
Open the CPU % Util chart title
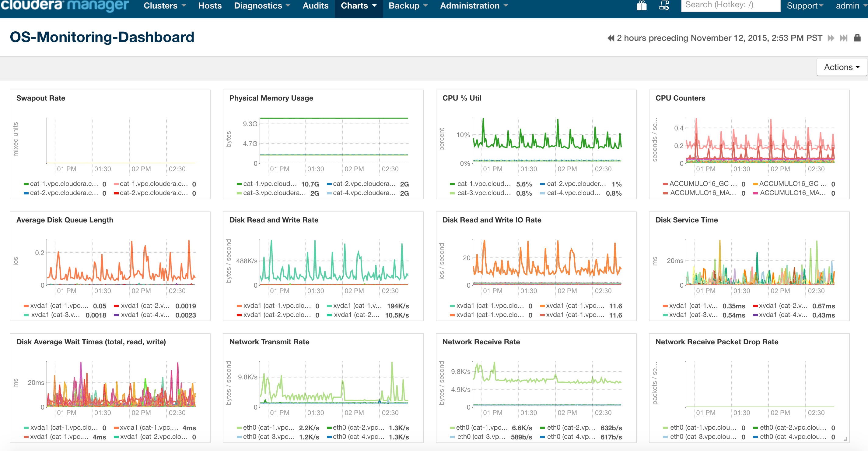coord(461,98)
